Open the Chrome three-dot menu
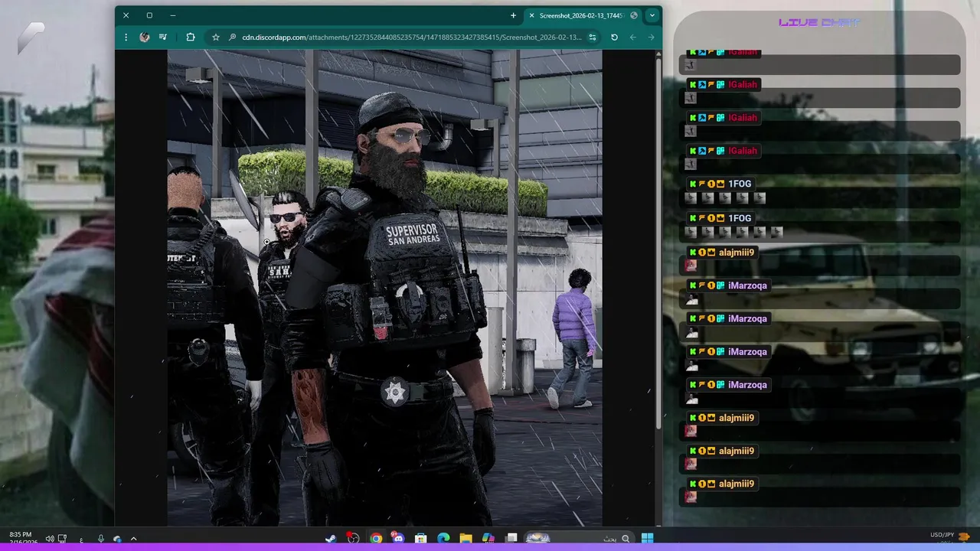Screen dimensions: 980x551 (x=126, y=37)
